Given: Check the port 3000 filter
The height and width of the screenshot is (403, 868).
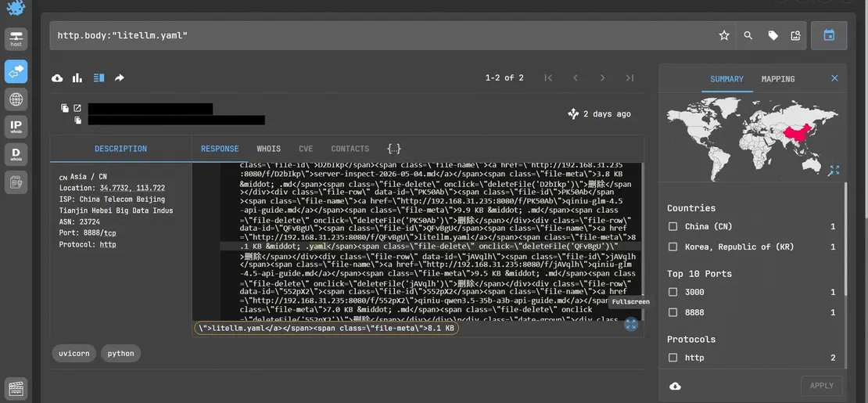Looking at the screenshot, I should point(673,292).
